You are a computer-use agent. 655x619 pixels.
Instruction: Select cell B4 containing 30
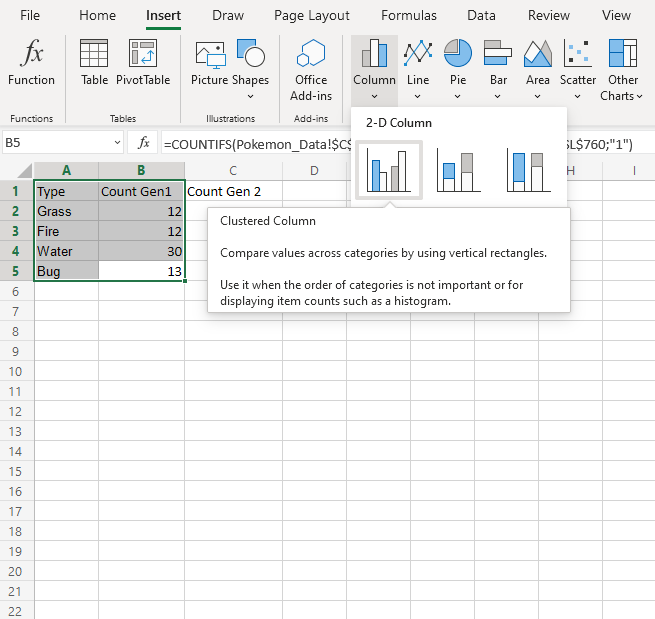[141, 251]
